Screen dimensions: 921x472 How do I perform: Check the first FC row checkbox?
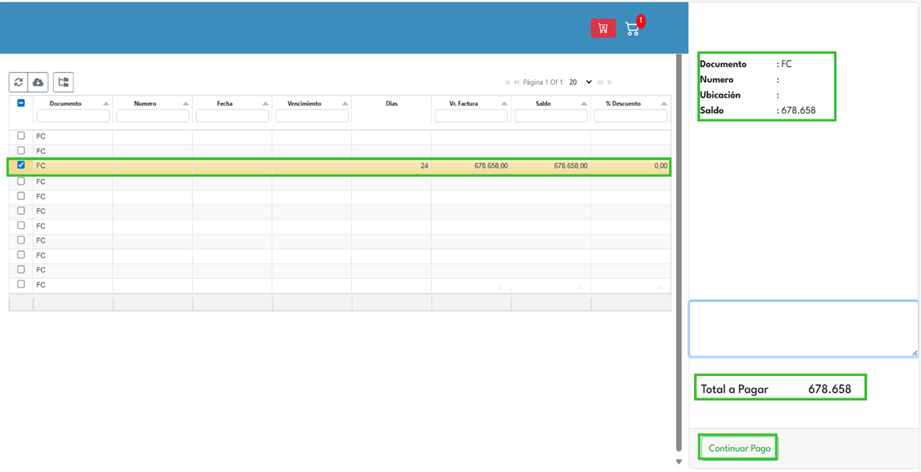(21, 135)
